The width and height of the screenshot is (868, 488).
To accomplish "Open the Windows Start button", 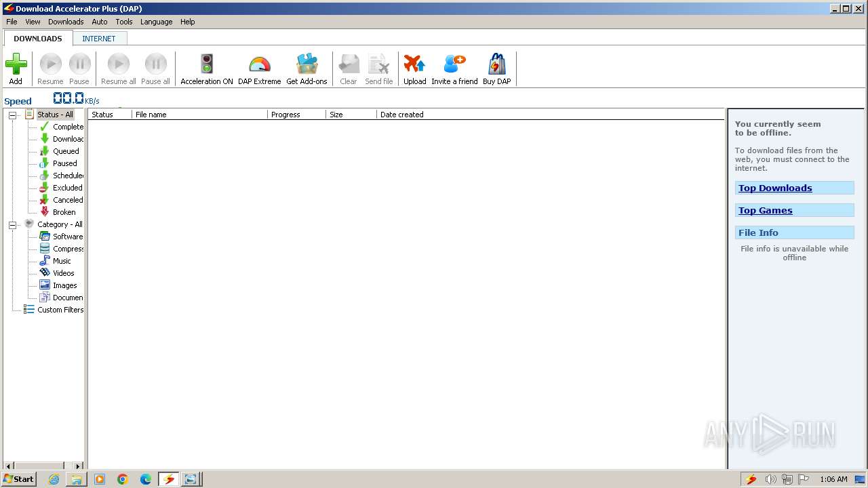I will (x=18, y=479).
